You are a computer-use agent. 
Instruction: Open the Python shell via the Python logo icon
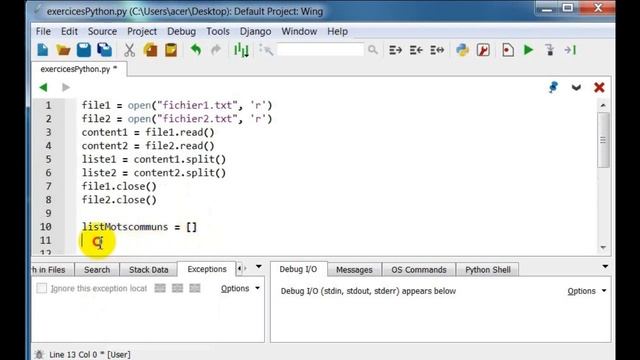click(x=462, y=50)
